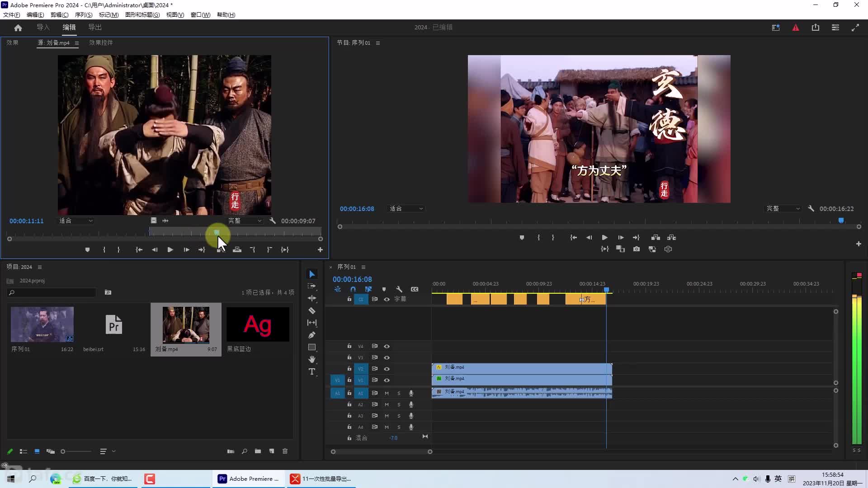Image resolution: width=868 pixels, height=488 pixels.
Task: Click the Export Frame camera icon
Action: [637, 249]
